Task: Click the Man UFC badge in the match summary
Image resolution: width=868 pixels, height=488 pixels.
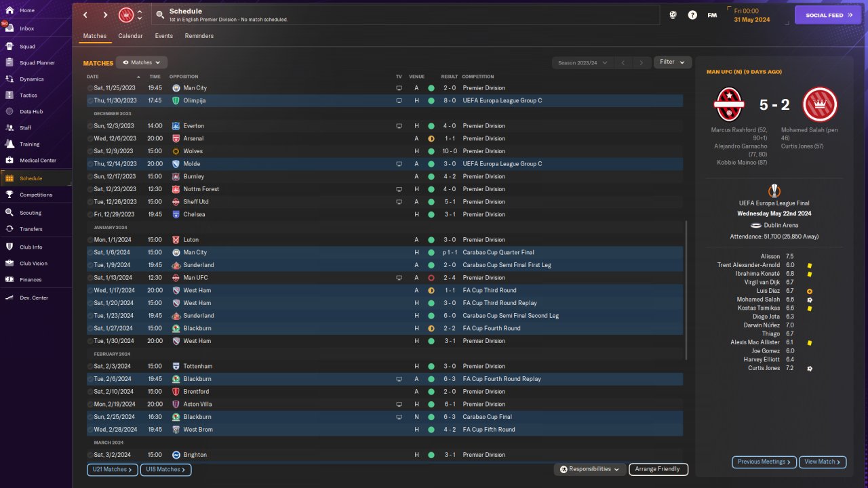Action: click(x=729, y=105)
